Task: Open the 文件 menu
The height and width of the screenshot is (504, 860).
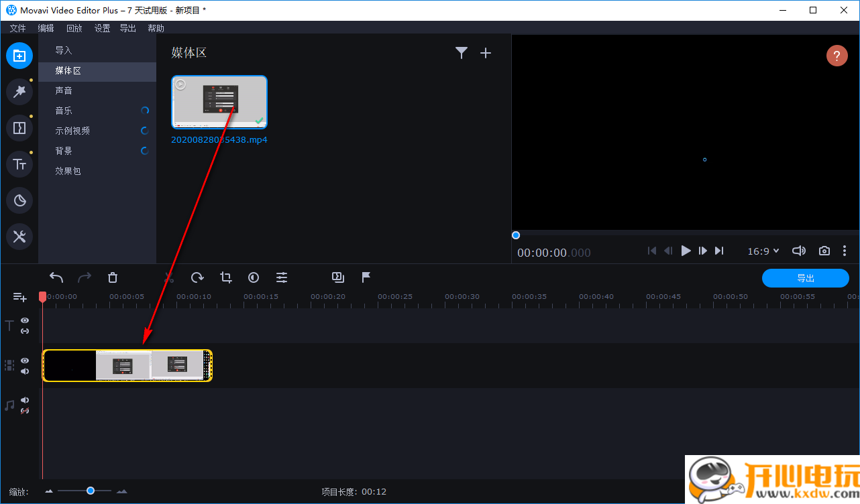Action: (18, 28)
